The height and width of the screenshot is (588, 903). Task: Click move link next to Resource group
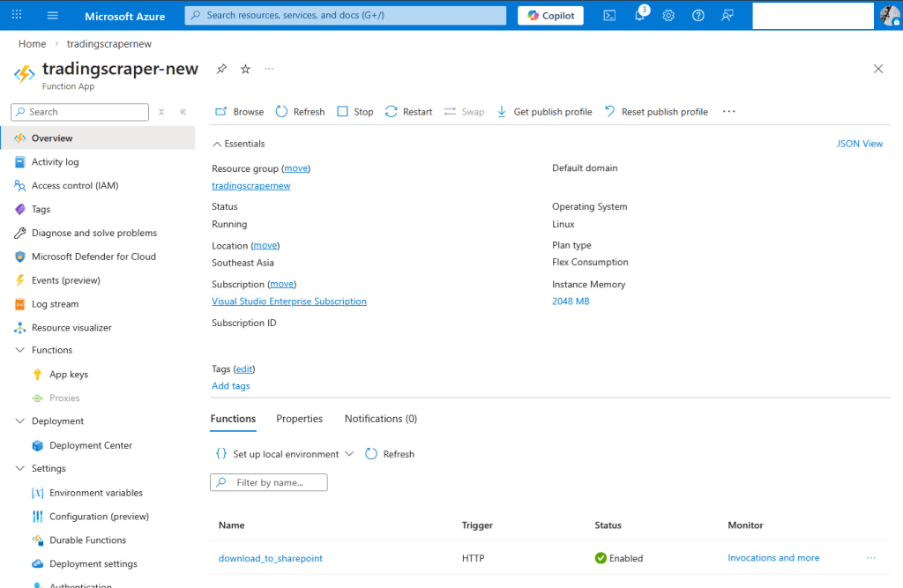(296, 168)
